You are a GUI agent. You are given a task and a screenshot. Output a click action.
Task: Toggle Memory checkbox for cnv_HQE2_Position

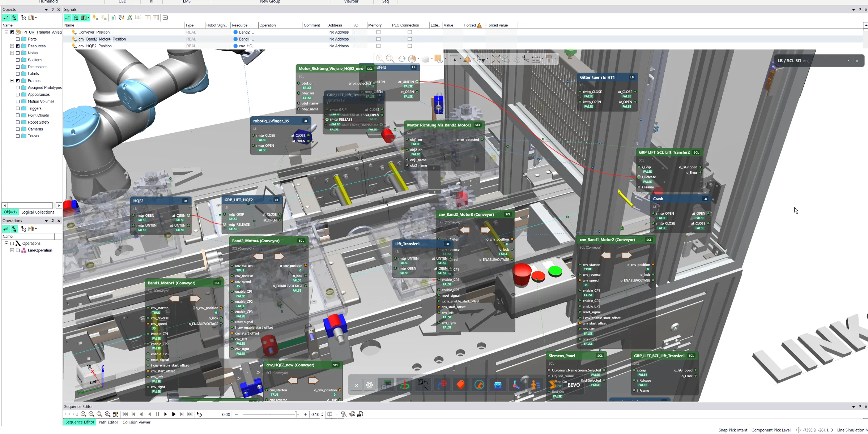pyautogui.click(x=378, y=46)
